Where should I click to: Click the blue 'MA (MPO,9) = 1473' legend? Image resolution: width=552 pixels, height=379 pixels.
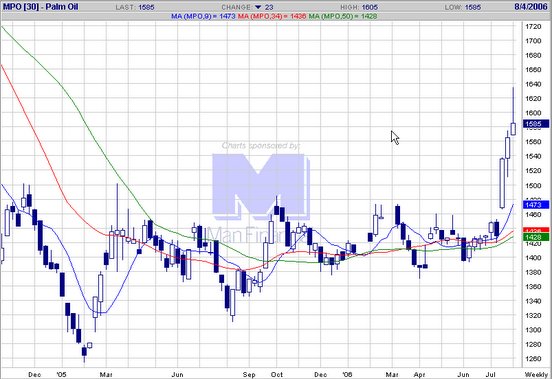pos(203,16)
